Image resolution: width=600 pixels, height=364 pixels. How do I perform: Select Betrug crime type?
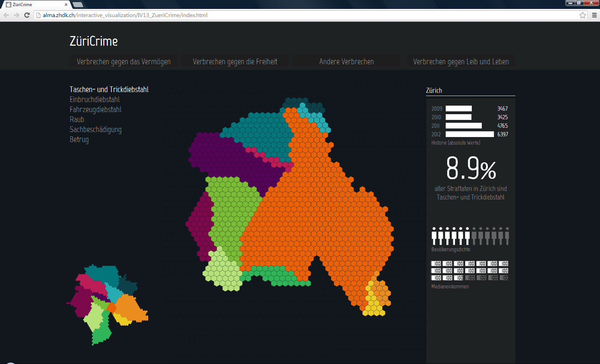click(x=79, y=140)
